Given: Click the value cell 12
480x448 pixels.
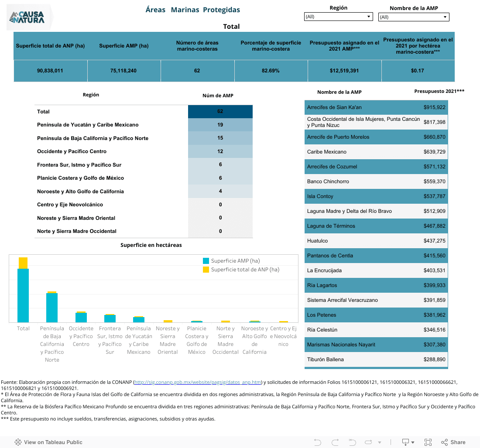Looking at the screenshot, I should point(220,151).
